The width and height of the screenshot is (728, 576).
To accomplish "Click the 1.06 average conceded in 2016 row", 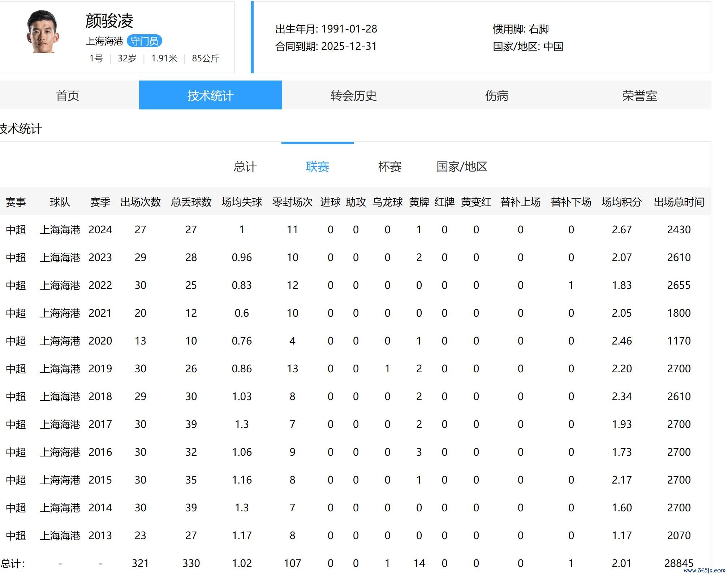I will (x=242, y=452).
